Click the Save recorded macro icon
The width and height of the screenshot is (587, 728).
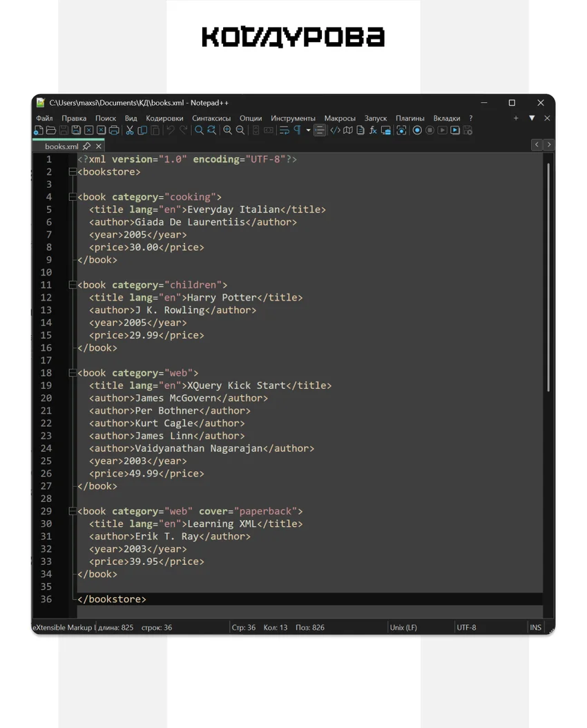(x=468, y=131)
